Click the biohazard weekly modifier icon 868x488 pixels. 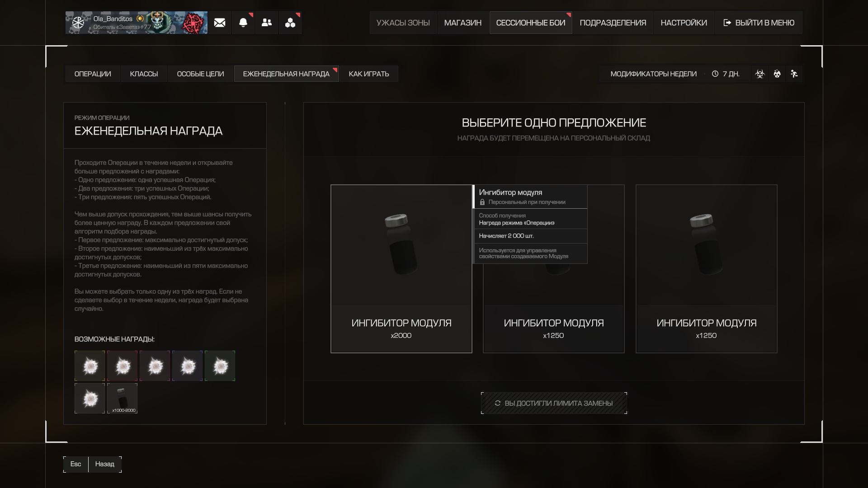[x=760, y=74]
